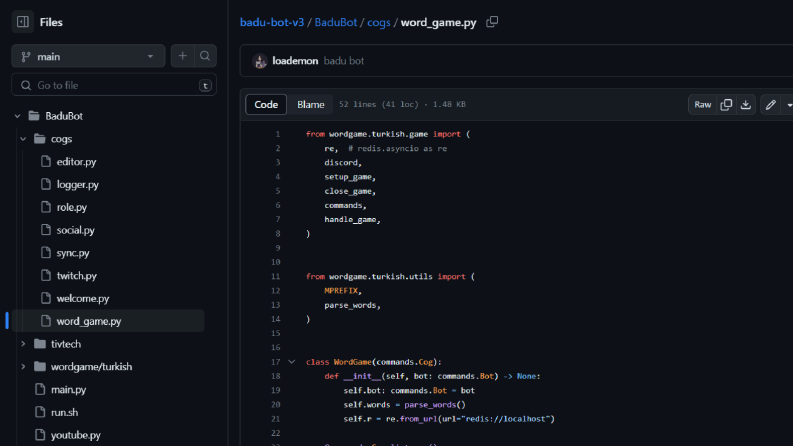The width and height of the screenshot is (793, 446).
Task: Collapse the Files side panel icon
Action: click(x=23, y=22)
